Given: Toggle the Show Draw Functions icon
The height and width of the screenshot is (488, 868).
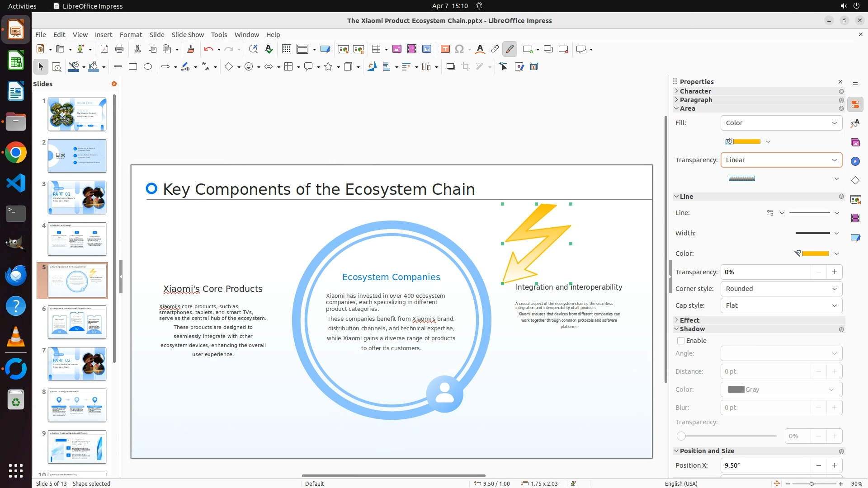Looking at the screenshot, I should pos(509,49).
